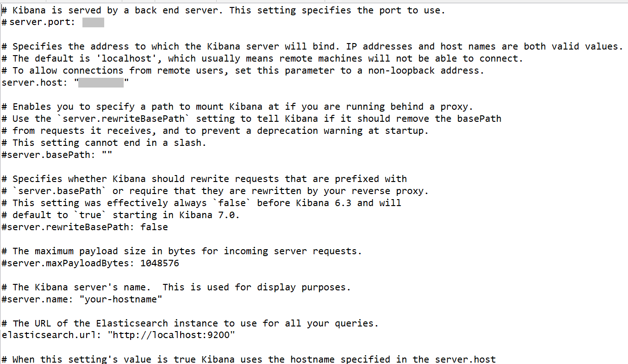Click the 1048576 payload bytes value

pos(159,263)
